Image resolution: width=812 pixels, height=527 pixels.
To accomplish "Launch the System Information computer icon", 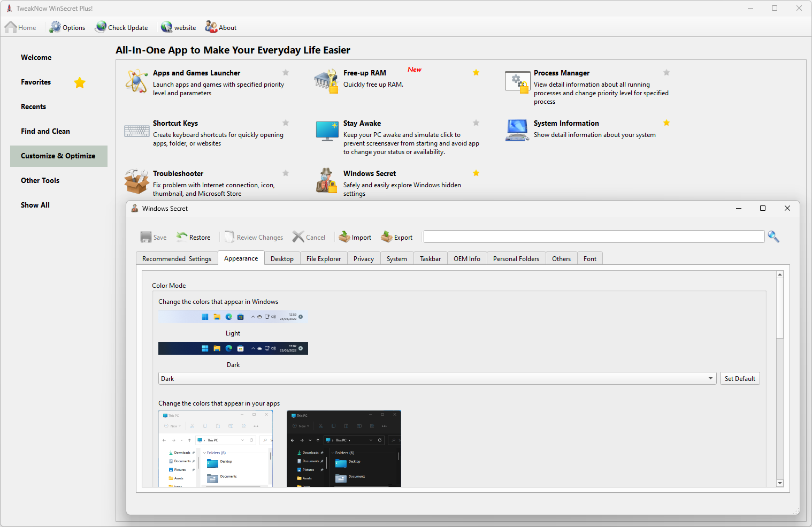I will (x=517, y=131).
